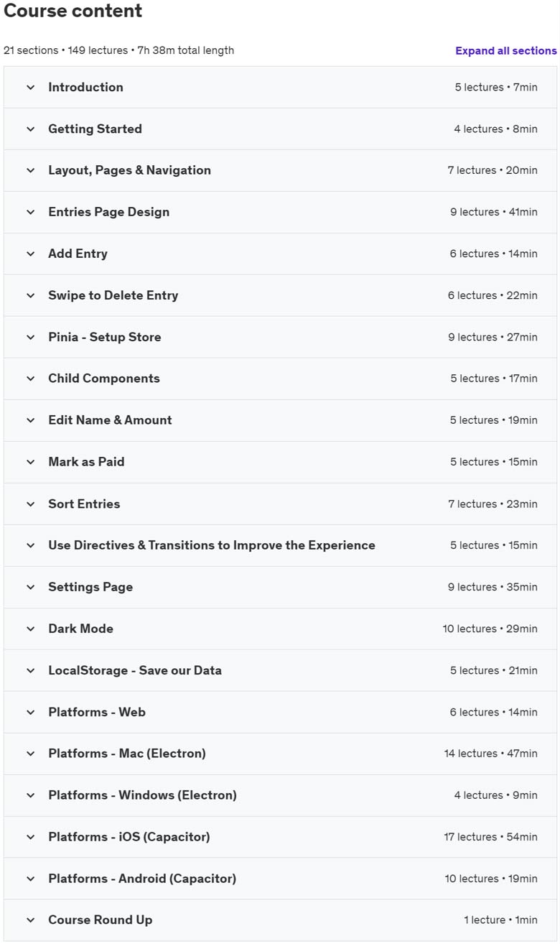
Task: Click the chevron icon beside Child Components
Action: 30,379
